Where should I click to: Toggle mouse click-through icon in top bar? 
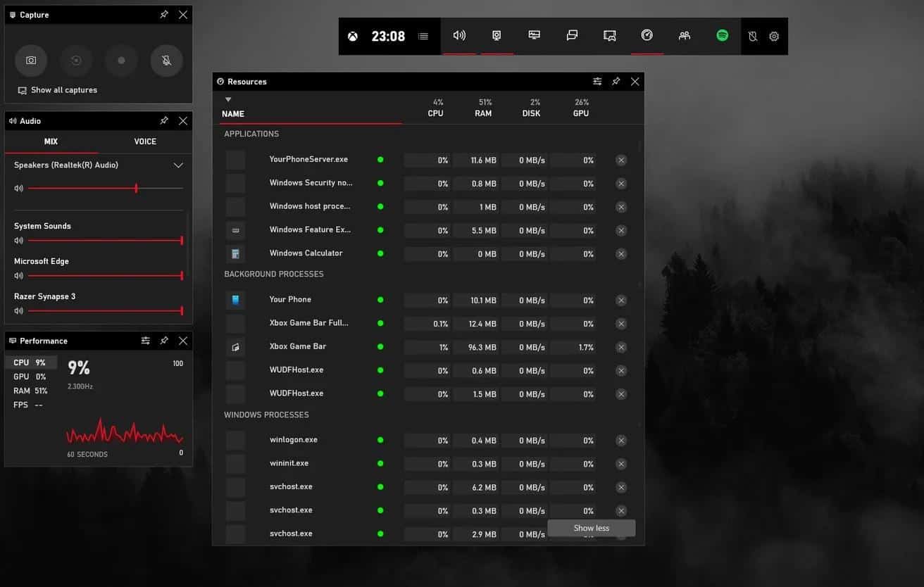tap(753, 37)
